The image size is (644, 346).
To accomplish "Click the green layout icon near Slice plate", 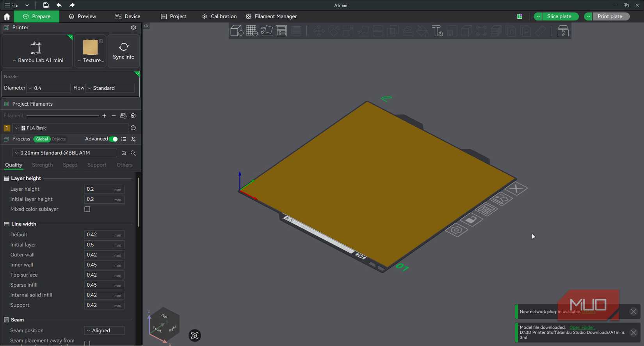I will [519, 16].
